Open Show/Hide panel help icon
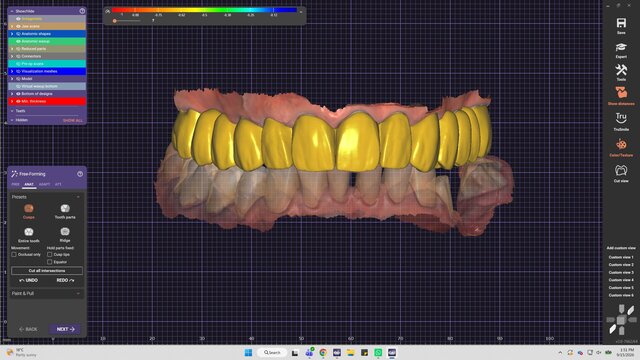 coord(82,11)
